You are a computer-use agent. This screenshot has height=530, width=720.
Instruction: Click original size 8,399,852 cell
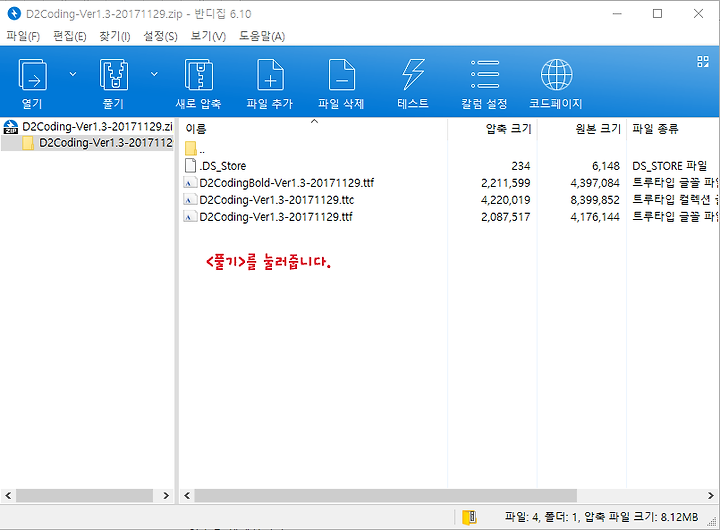(595, 200)
